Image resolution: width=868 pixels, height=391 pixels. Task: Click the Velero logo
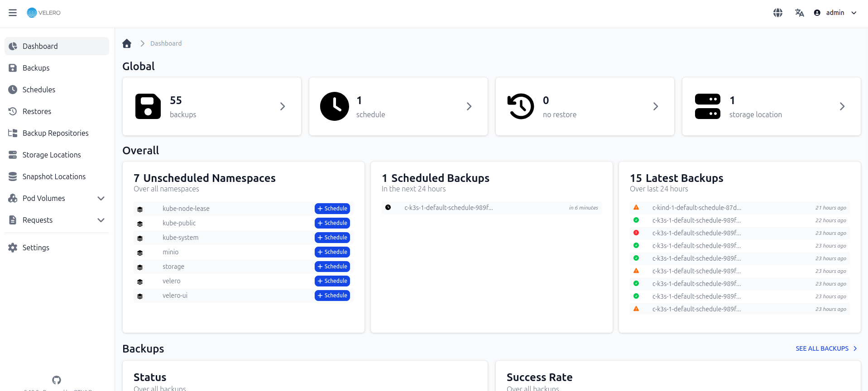coord(44,13)
